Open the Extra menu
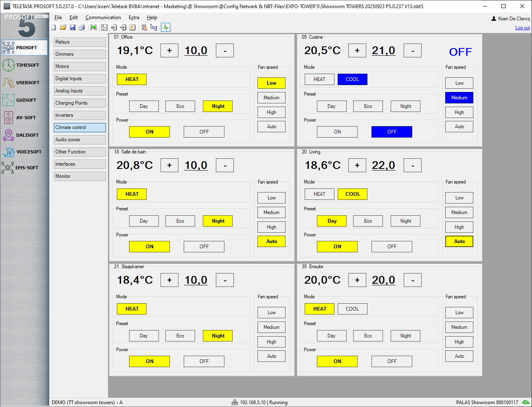532x407 pixels. pyautogui.click(x=134, y=18)
